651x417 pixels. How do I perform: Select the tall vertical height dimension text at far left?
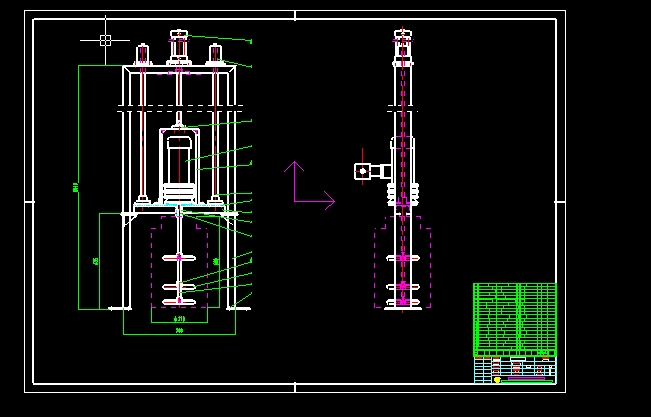76,187
